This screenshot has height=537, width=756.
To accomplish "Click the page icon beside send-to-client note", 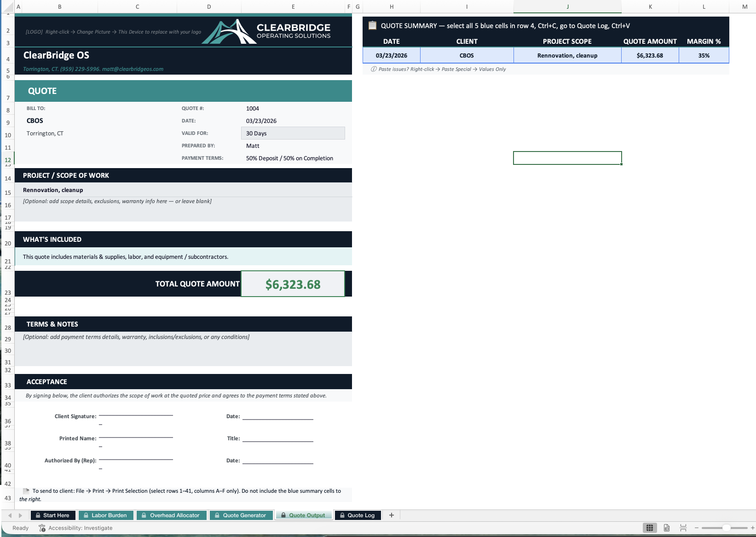I will [x=26, y=491].
